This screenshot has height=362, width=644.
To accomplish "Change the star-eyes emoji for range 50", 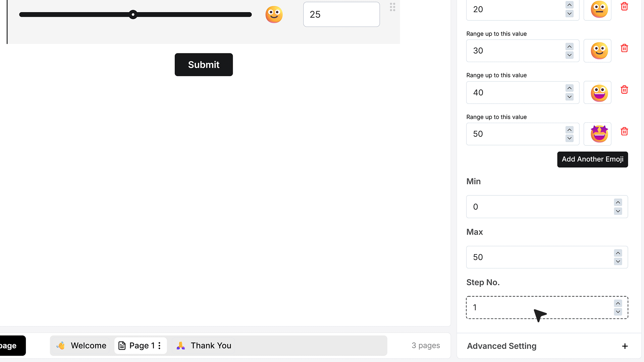I will point(597,134).
